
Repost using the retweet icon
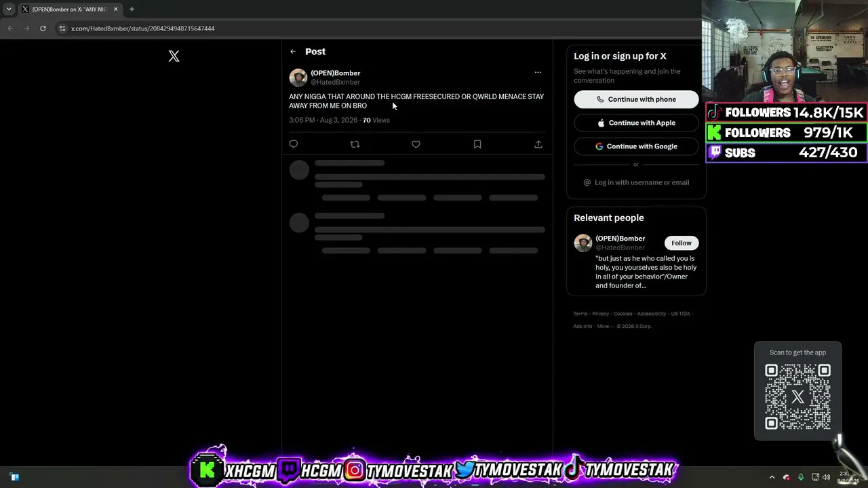pos(355,144)
